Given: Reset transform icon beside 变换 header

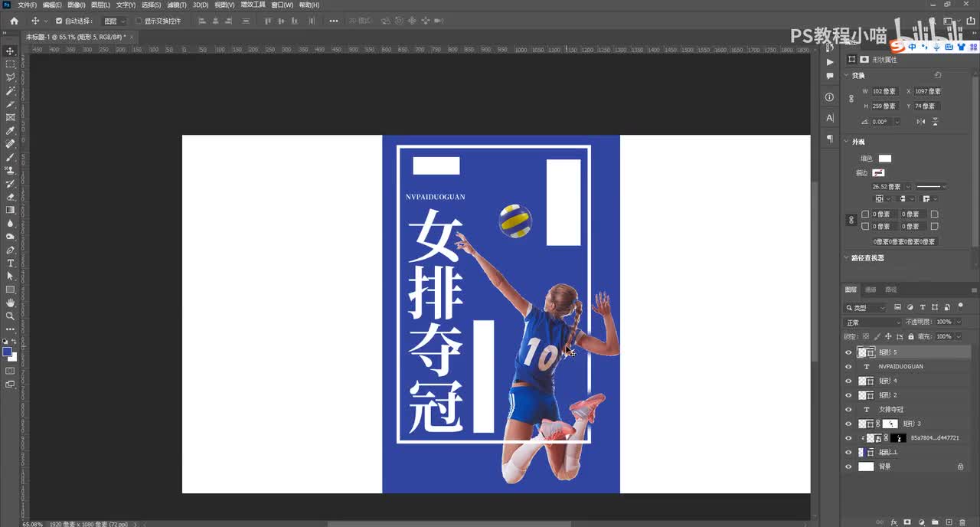Looking at the screenshot, I should click(x=938, y=75).
